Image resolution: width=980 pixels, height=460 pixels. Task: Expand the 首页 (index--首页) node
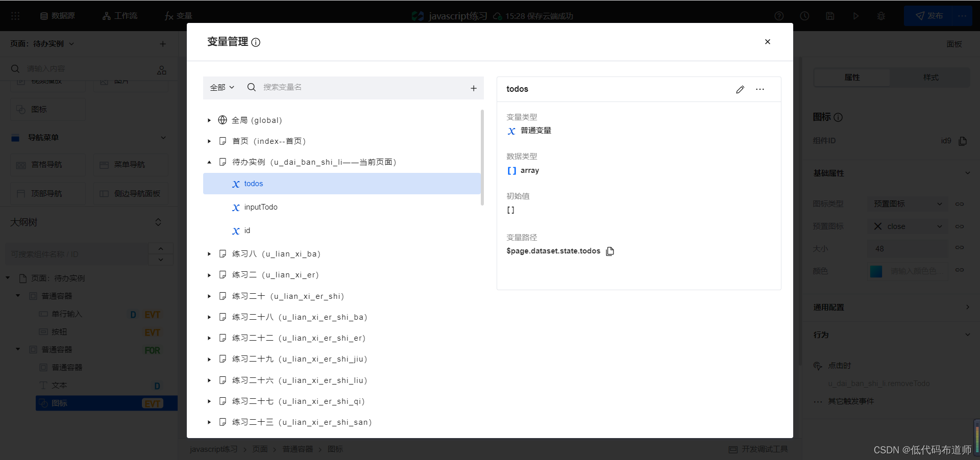(x=209, y=141)
